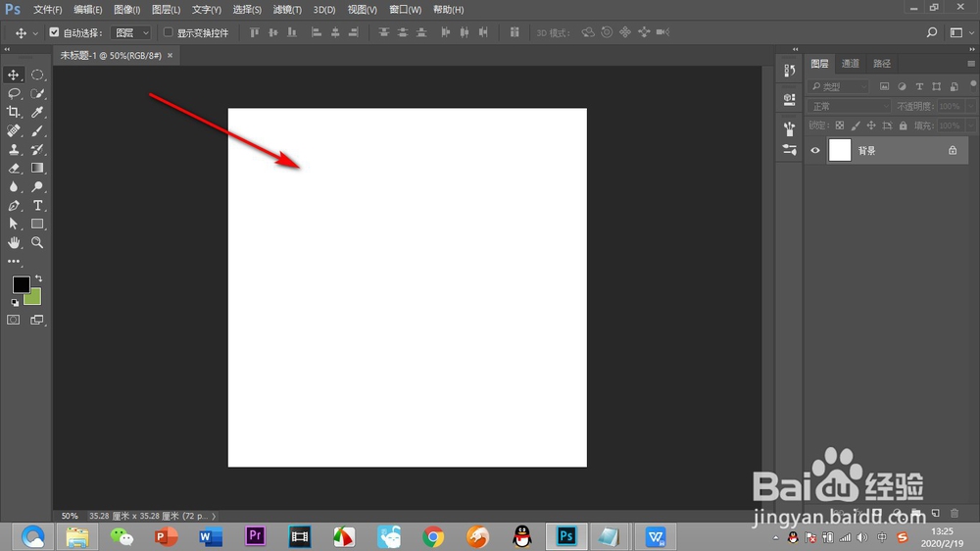The image size is (980, 551).
Task: Open Premiere Pro from the taskbar
Action: click(255, 536)
